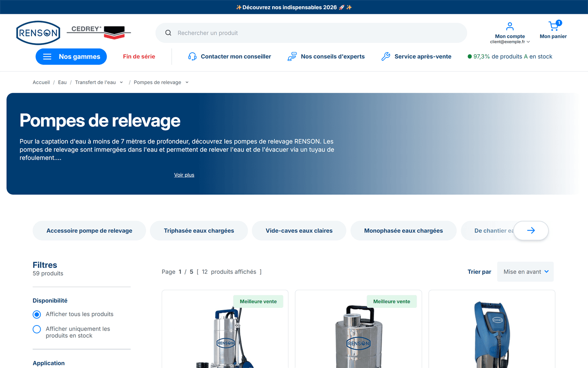Open Nos conseils d'experts
Screen dimensions: 588x368
tap(326, 56)
